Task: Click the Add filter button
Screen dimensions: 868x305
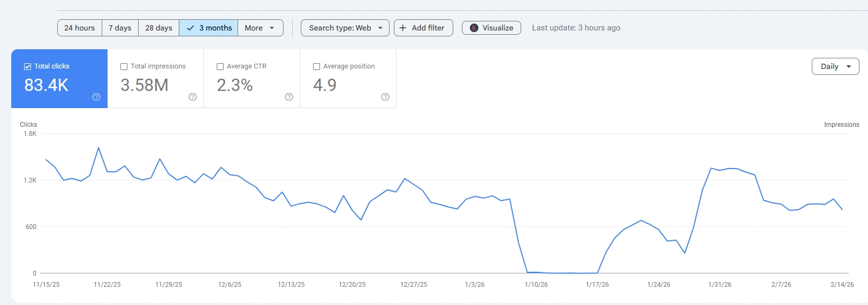Action: [x=423, y=28]
